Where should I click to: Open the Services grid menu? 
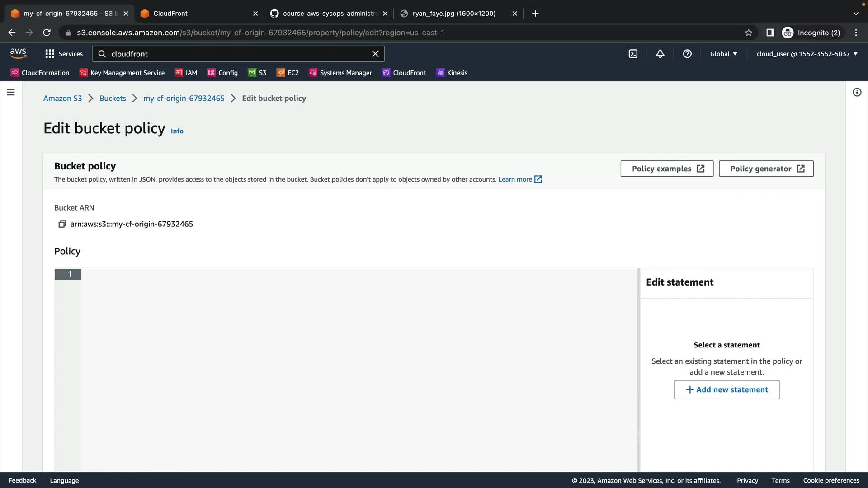pos(64,54)
